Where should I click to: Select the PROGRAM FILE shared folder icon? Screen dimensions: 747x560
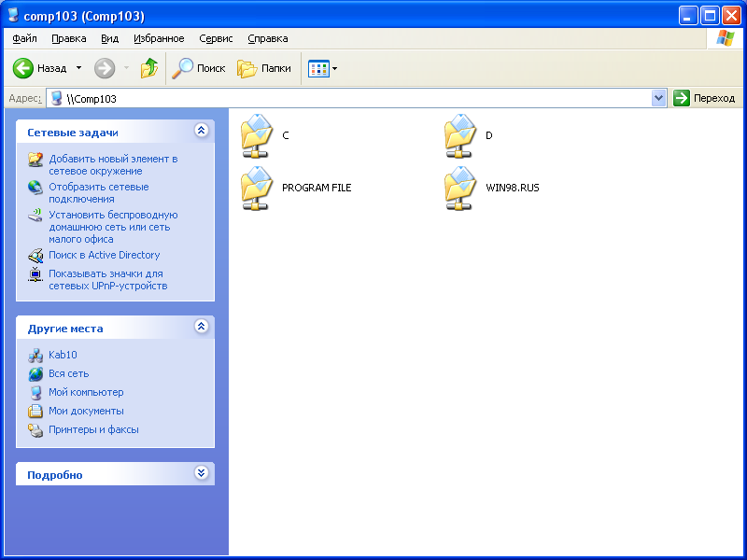coord(257,189)
